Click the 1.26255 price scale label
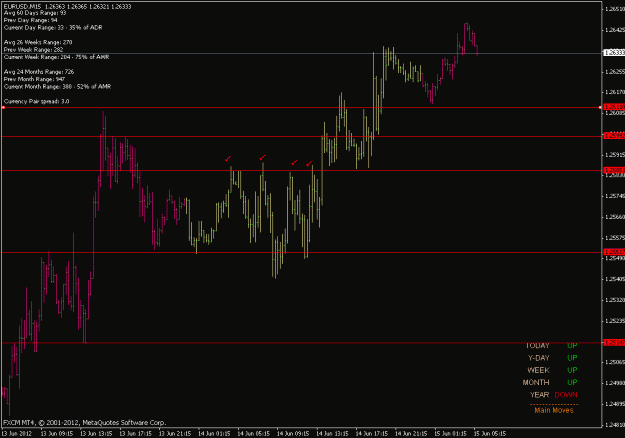625x438 pixels. coord(615,71)
